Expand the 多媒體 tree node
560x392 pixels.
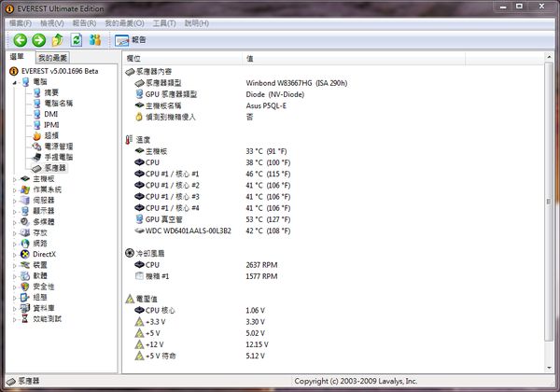coord(15,222)
